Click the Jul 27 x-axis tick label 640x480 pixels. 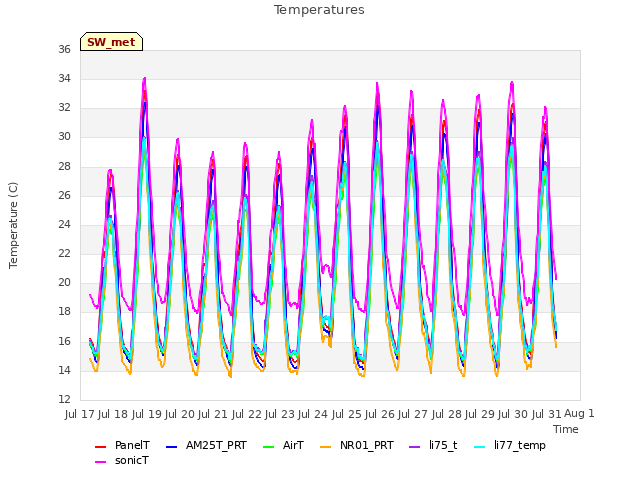point(413,414)
